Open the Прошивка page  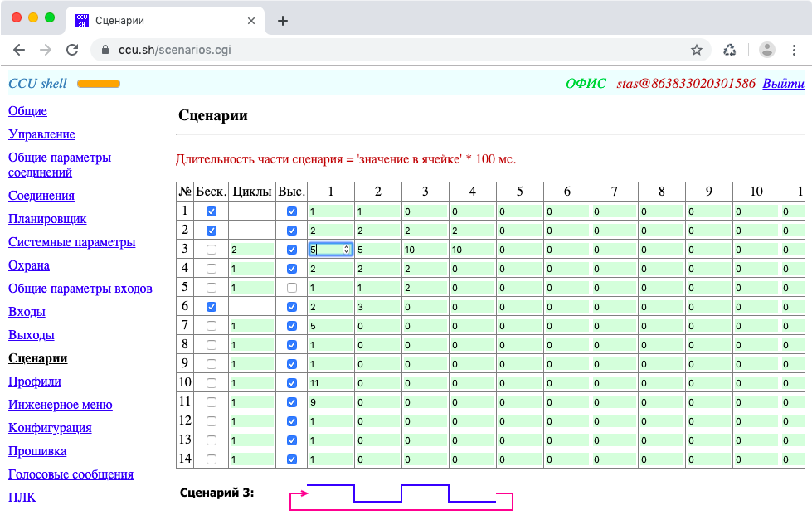pos(37,451)
